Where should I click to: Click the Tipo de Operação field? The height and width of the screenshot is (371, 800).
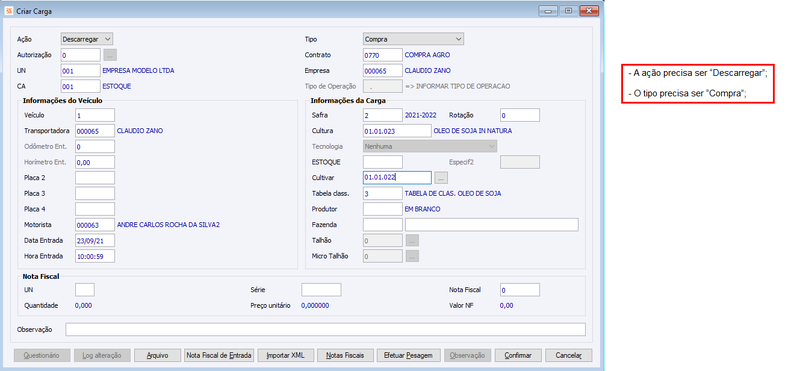coord(383,86)
